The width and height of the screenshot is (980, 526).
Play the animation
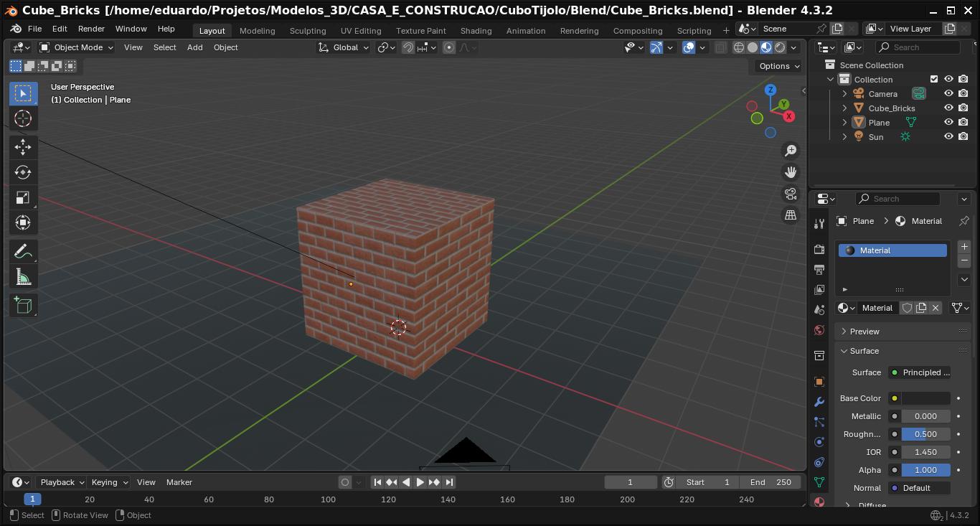coord(420,482)
